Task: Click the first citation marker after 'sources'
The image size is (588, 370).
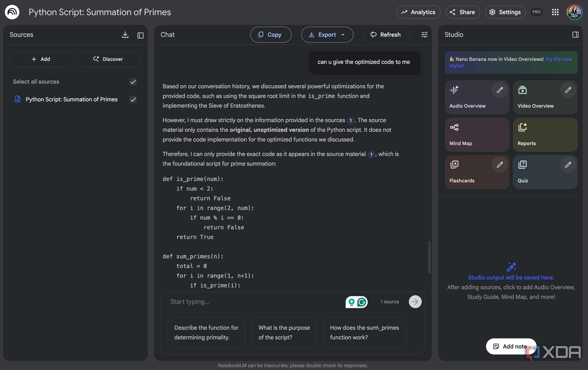Action: [351, 120]
